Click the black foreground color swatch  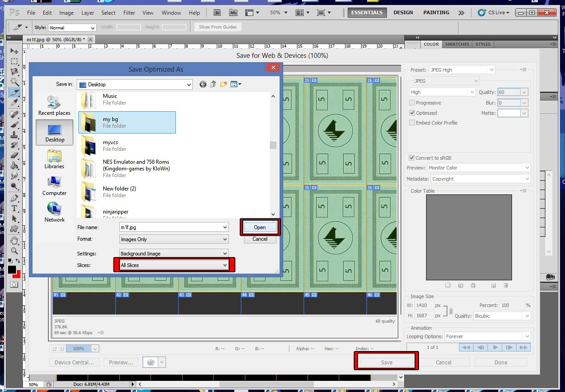[x=11, y=269]
